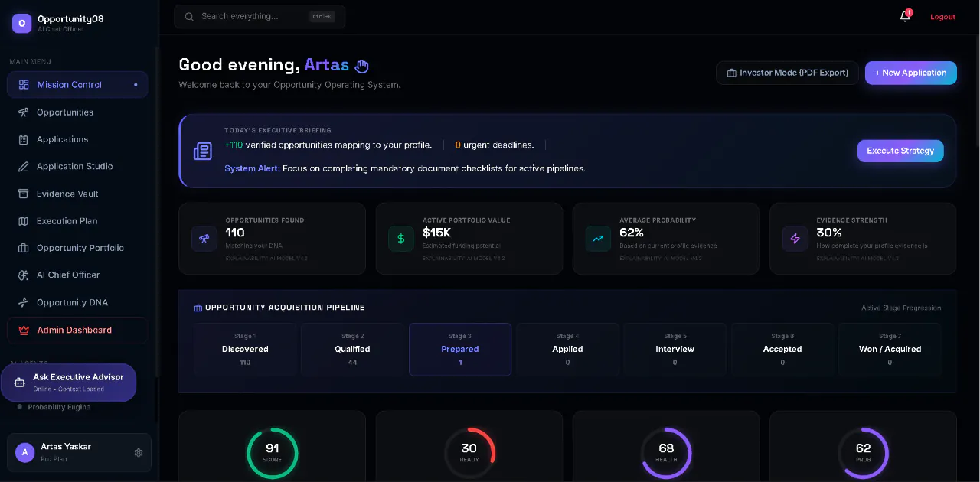
Task: Click the purple 68 Health gauge
Action: [666, 453]
